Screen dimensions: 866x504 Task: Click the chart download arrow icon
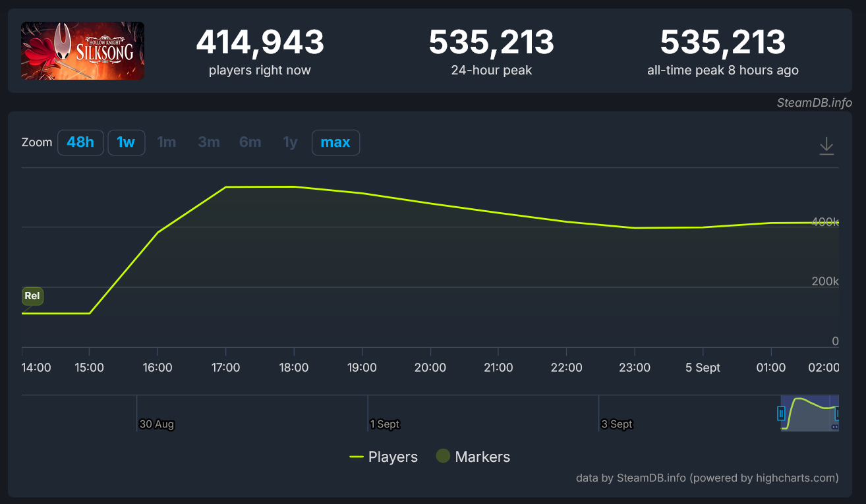(826, 146)
